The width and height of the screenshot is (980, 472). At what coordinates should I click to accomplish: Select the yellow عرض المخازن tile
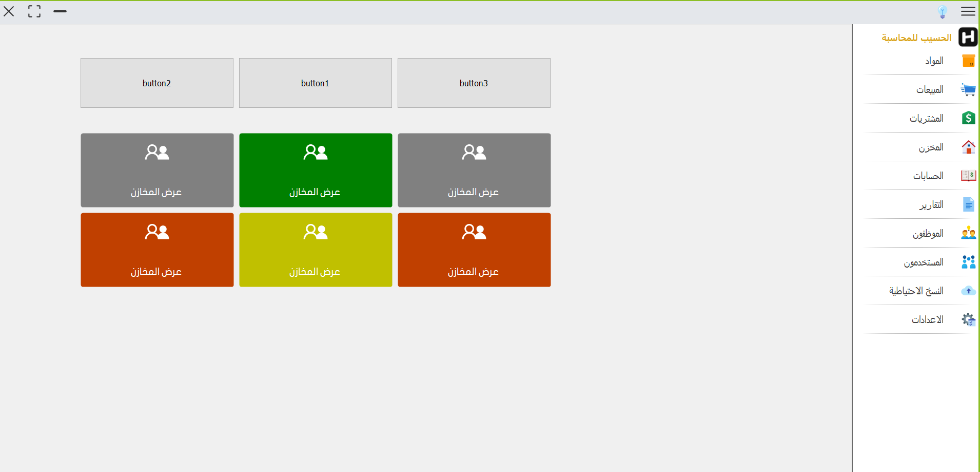pyautogui.click(x=316, y=250)
